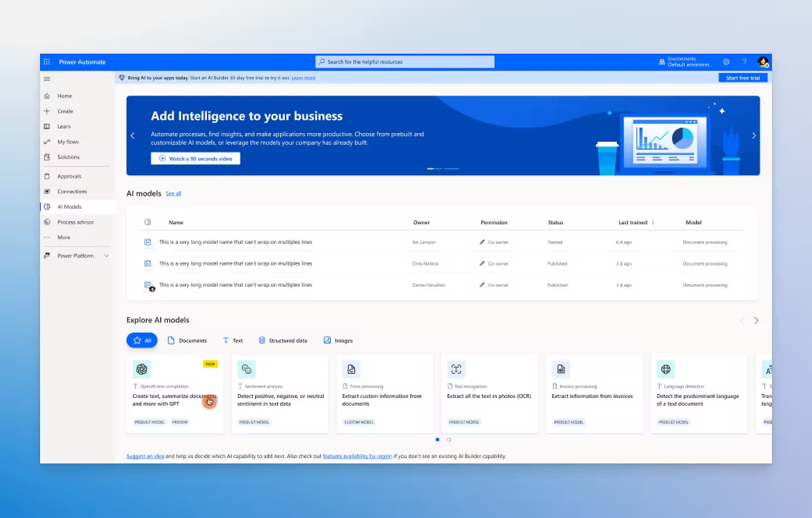Click the Language detection globe icon

(666, 370)
